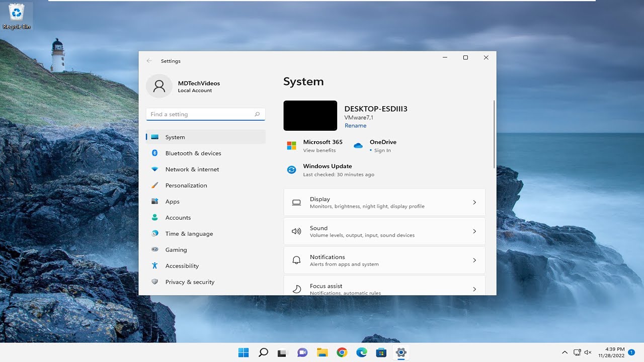This screenshot has height=362, width=644.
Task: Click the DESKTOP-ESDIII3 computer name
Action: click(376, 109)
